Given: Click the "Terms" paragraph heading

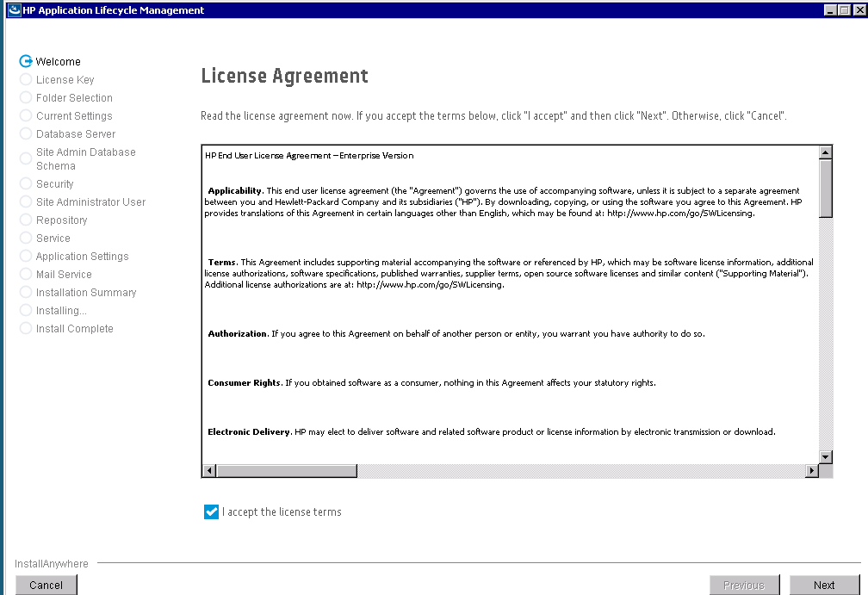Looking at the screenshot, I should 222,263.
